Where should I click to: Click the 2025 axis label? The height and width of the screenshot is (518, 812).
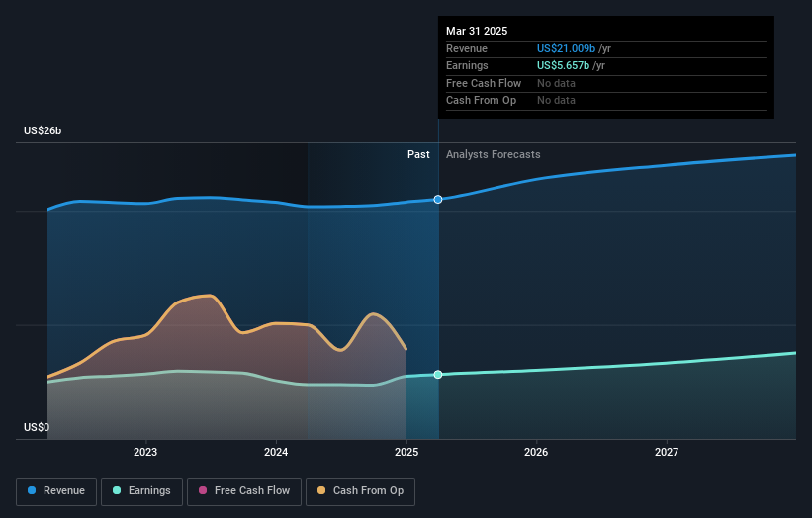pyautogui.click(x=406, y=453)
